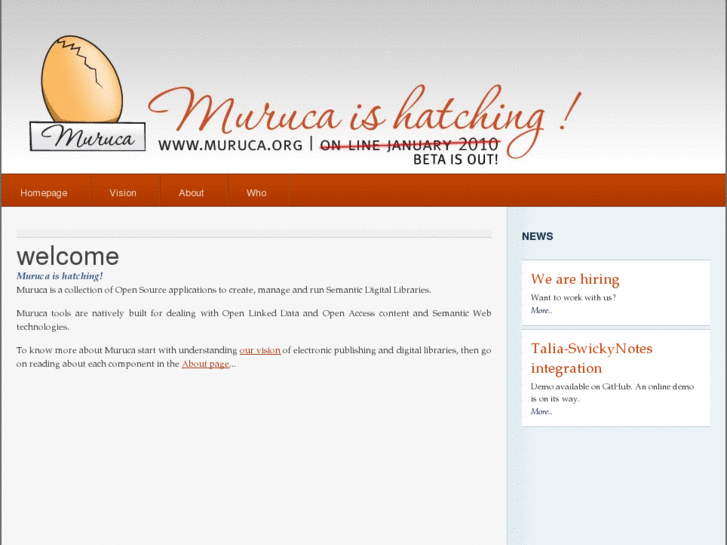Click the paragraph about Open Linked Data
The image size is (727, 545).
click(254, 320)
